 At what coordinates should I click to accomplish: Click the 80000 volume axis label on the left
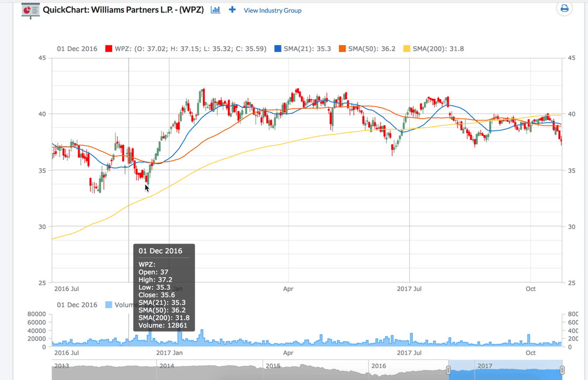tap(37, 314)
